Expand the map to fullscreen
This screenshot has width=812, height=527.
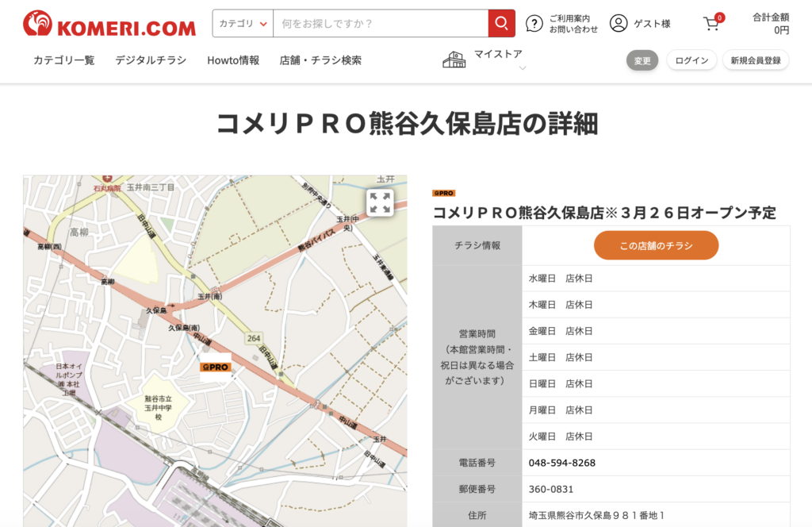point(380,202)
